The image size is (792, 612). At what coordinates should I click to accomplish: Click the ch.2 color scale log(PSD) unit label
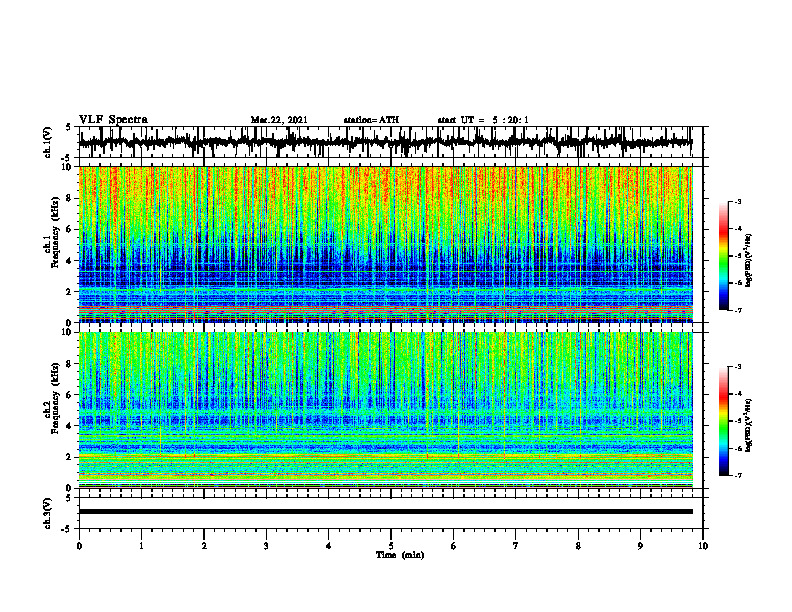(x=749, y=425)
